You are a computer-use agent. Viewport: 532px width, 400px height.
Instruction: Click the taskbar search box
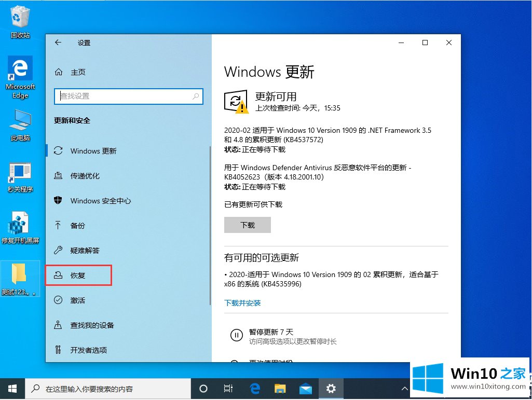click(108, 389)
